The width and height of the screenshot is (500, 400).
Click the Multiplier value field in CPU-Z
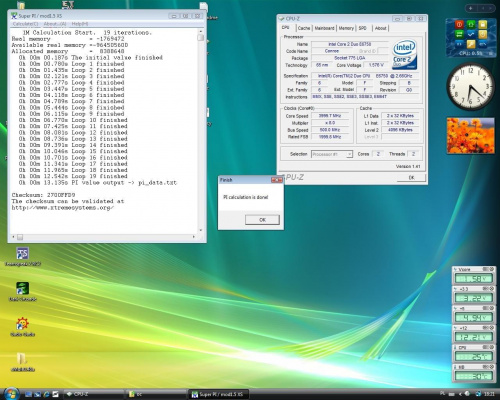click(x=330, y=123)
